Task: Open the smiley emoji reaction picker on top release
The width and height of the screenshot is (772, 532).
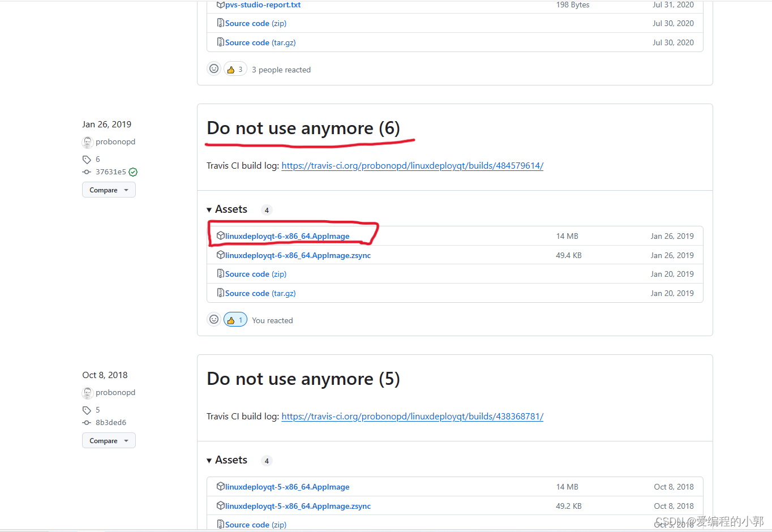Action: point(213,68)
